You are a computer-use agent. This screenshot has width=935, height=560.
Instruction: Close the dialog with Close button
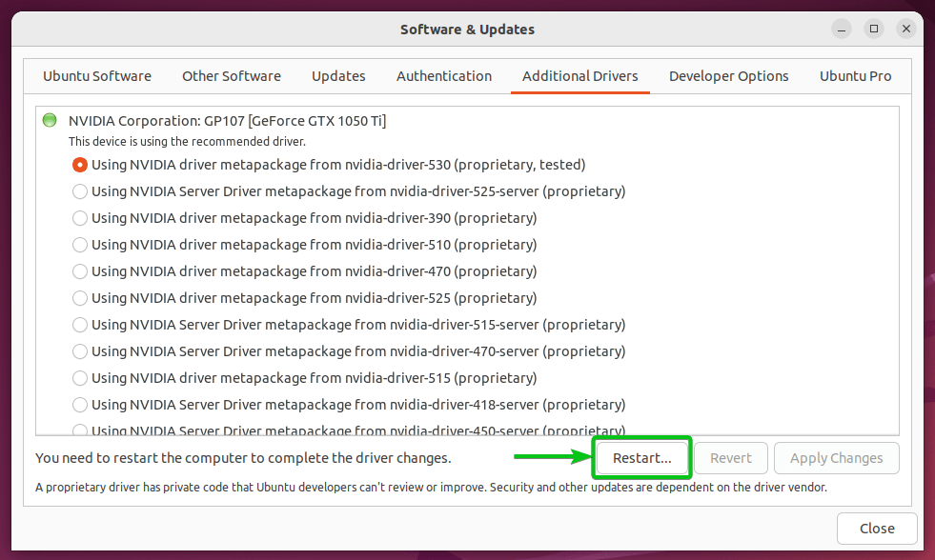pyautogui.click(x=877, y=529)
